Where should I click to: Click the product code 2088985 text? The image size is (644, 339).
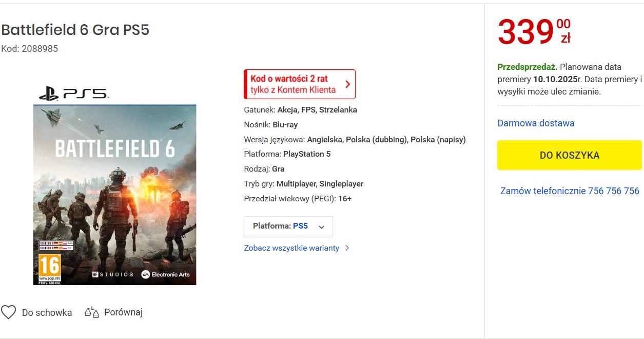(30, 48)
